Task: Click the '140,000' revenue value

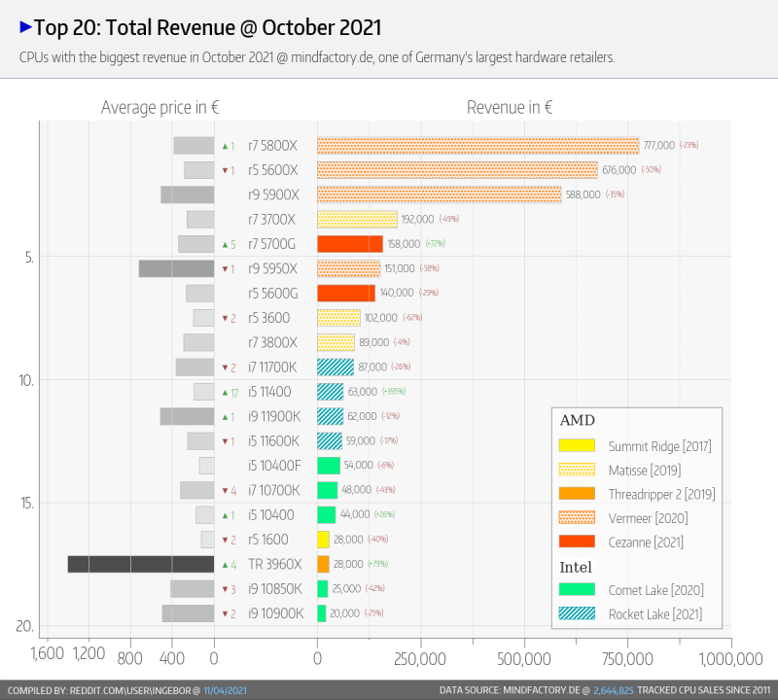Action: pos(397,293)
